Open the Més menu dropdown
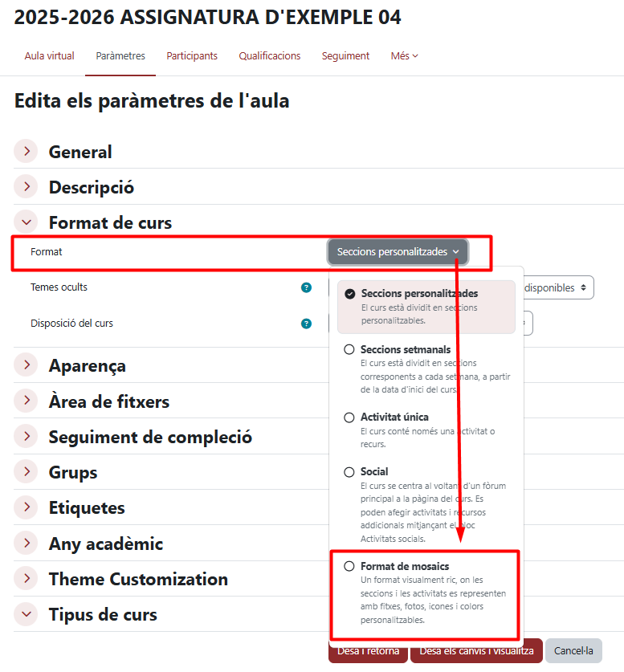 click(404, 56)
